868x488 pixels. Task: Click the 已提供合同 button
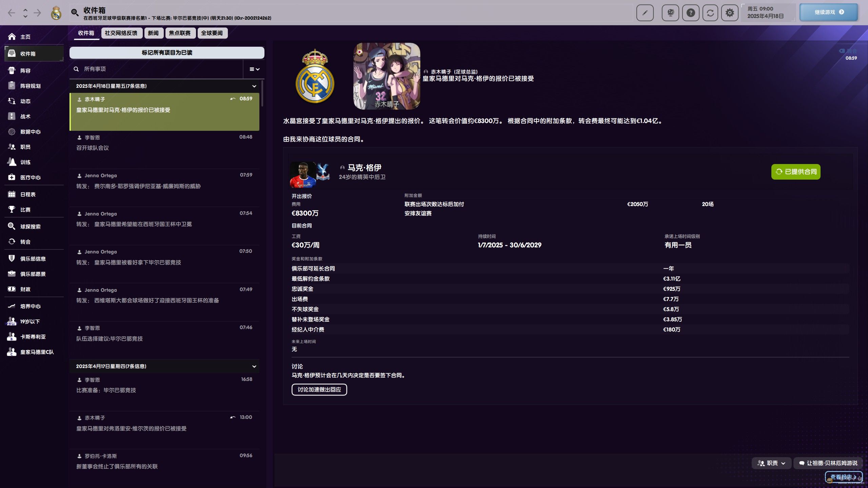(x=795, y=171)
